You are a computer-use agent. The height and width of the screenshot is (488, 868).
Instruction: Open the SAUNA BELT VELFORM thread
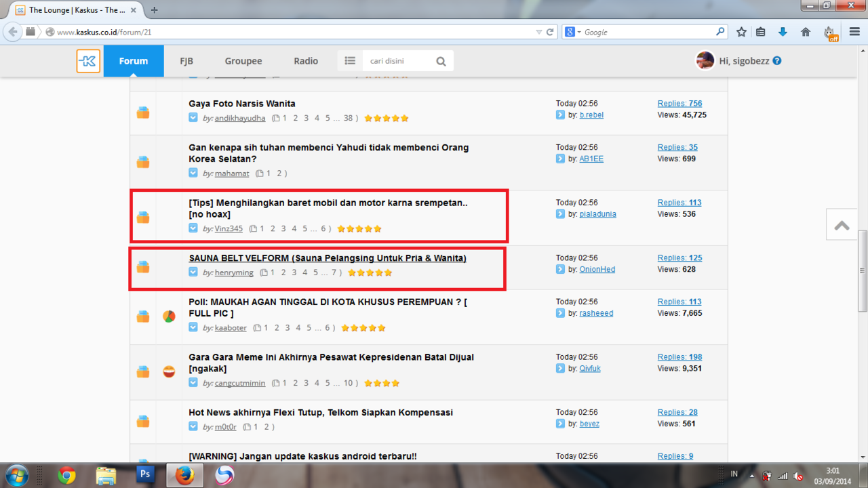[328, 258]
